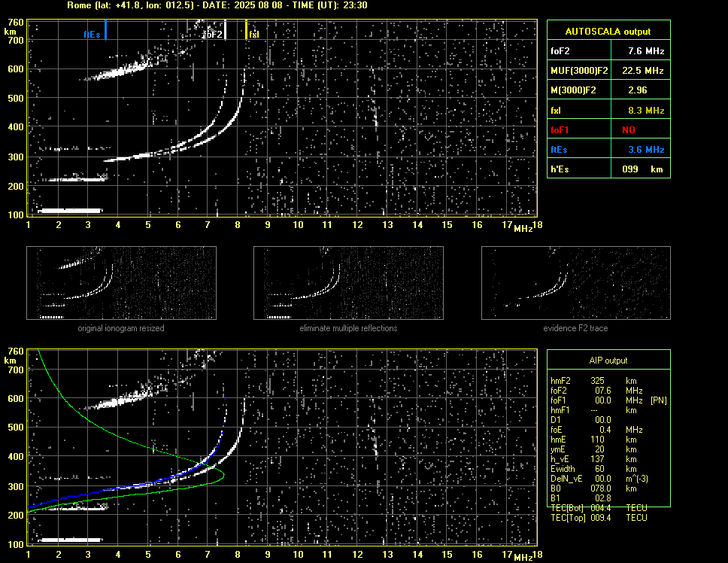728x563 pixels.
Task: Select the 'evidence F2 trace' thumbnail
Action: (576, 283)
